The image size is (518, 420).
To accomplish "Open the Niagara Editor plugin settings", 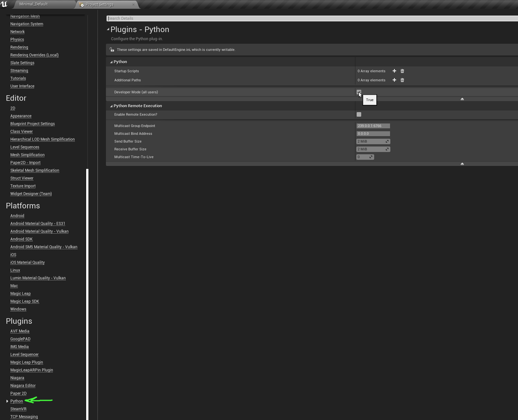I will click(23, 386).
